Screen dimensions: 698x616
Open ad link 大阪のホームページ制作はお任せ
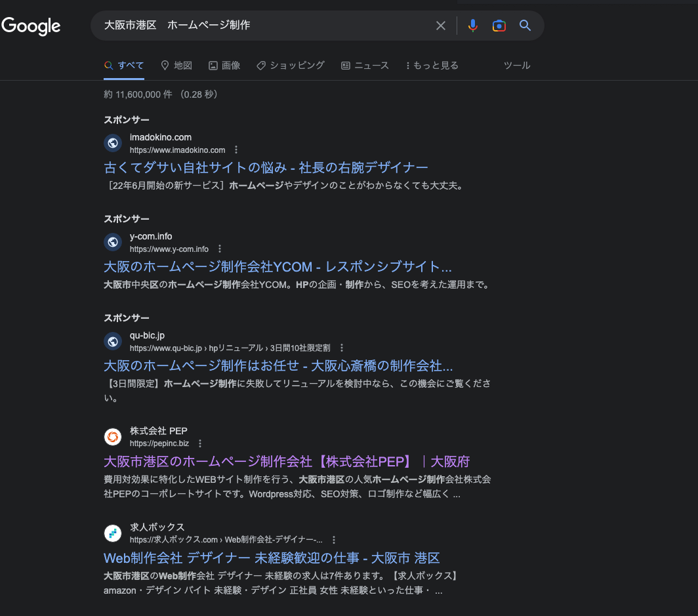pos(278,366)
